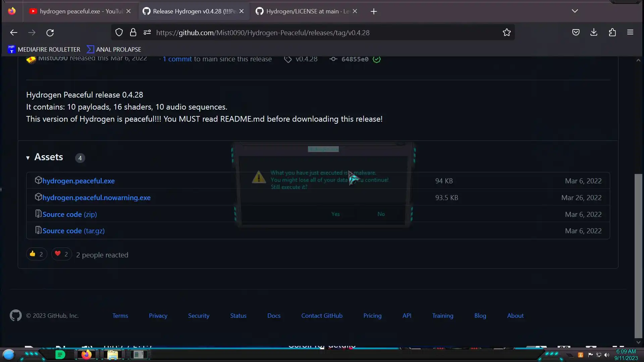Open the Firefox downloads panel
This screenshot has width=644, height=362.
pos(594,32)
